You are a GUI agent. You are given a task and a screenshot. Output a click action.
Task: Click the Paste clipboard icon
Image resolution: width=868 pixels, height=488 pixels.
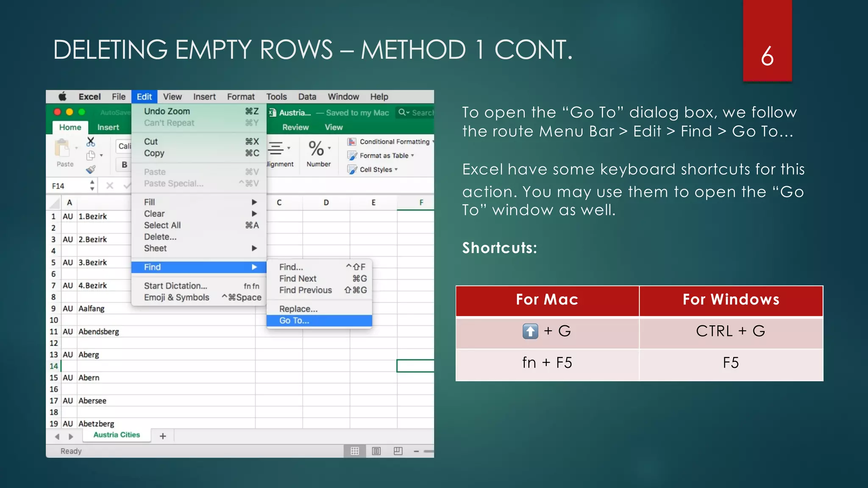pos(62,148)
